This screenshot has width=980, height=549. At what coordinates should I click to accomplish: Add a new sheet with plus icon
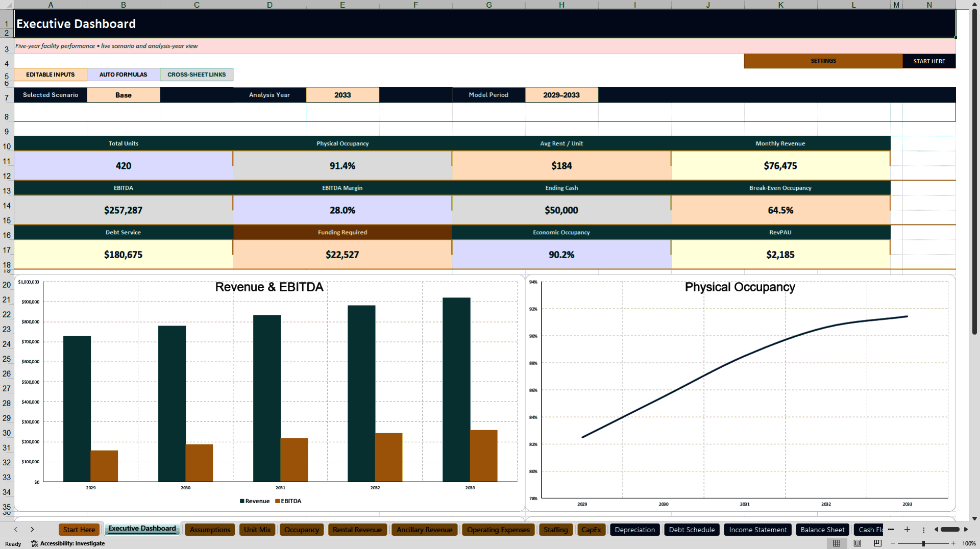point(907,530)
